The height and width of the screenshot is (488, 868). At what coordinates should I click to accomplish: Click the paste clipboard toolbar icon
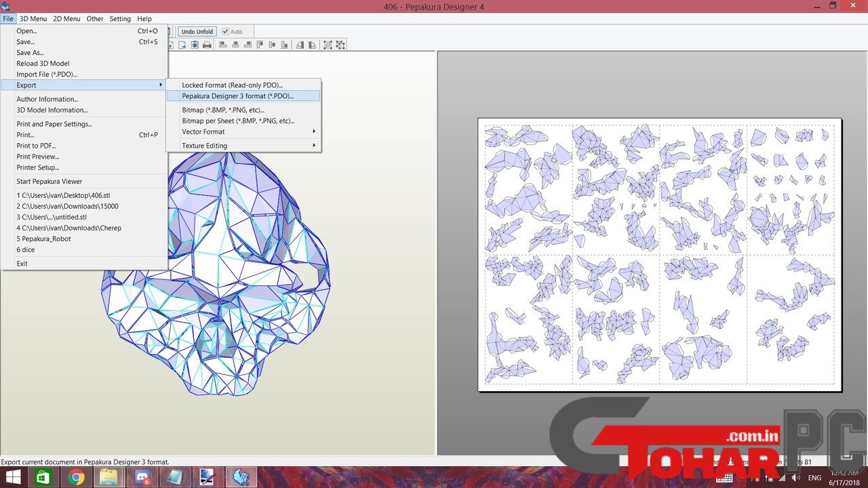pyautogui.click(x=195, y=45)
